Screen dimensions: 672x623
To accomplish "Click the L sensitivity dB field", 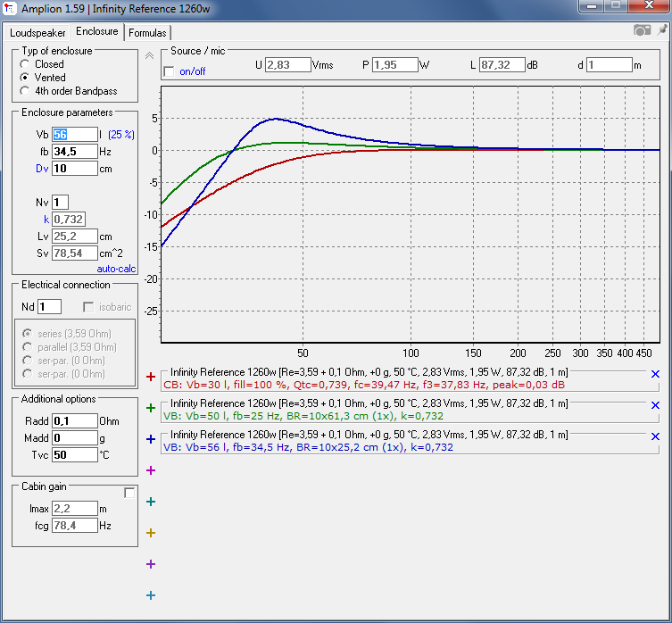I will 502,65.
